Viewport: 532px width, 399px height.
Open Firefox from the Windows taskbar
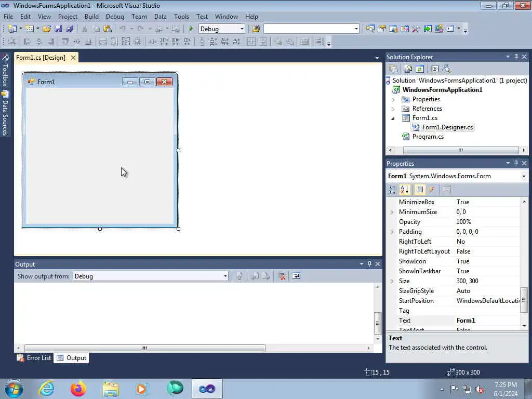click(x=78, y=389)
